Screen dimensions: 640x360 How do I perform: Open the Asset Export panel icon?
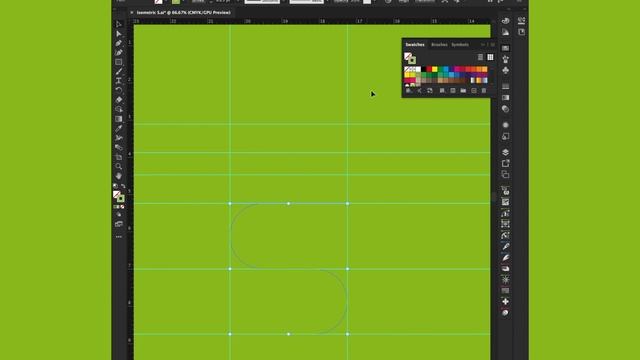pyautogui.click(x=505, y=163)
